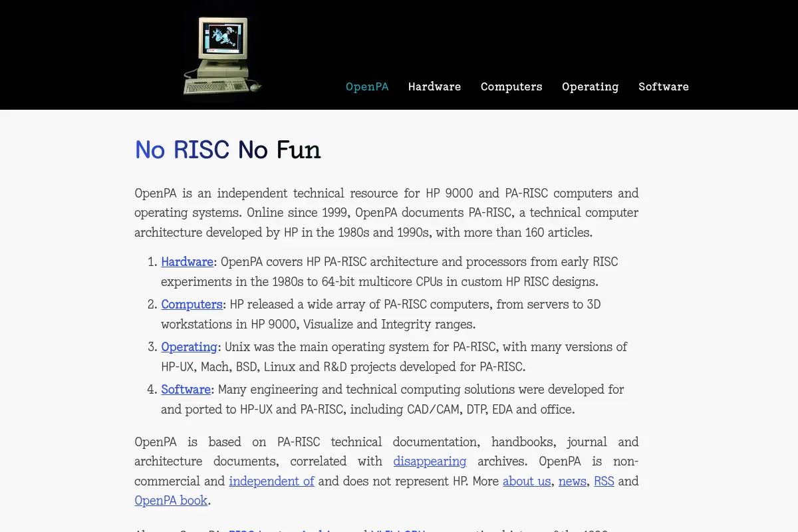Click the vintage computer logo image
Screen dimensions: 798x532
(x=223, y=56)
